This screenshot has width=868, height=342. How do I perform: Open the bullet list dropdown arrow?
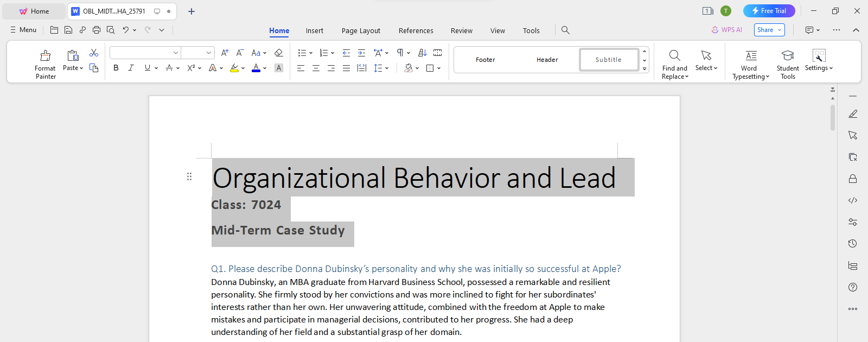311,53
